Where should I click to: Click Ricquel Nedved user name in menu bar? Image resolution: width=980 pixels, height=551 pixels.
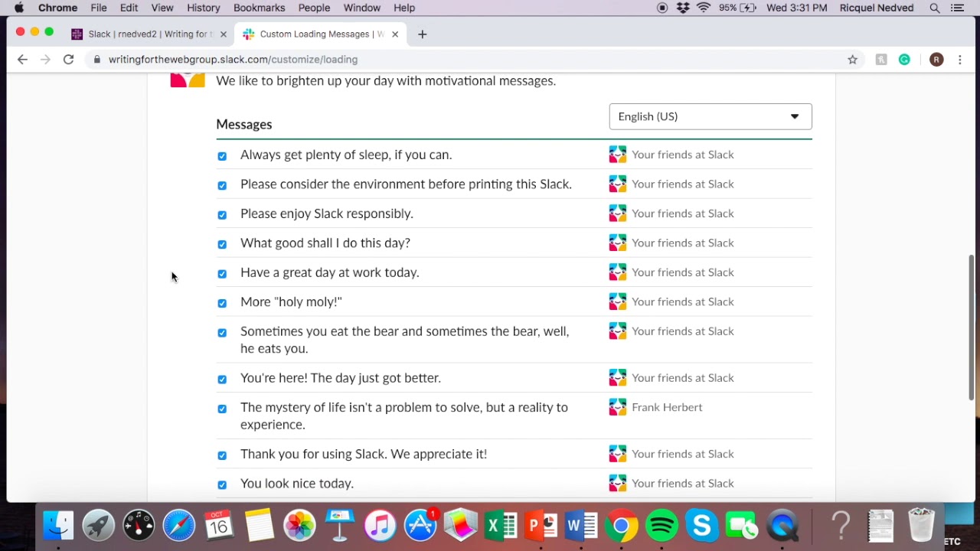[877, 8]
